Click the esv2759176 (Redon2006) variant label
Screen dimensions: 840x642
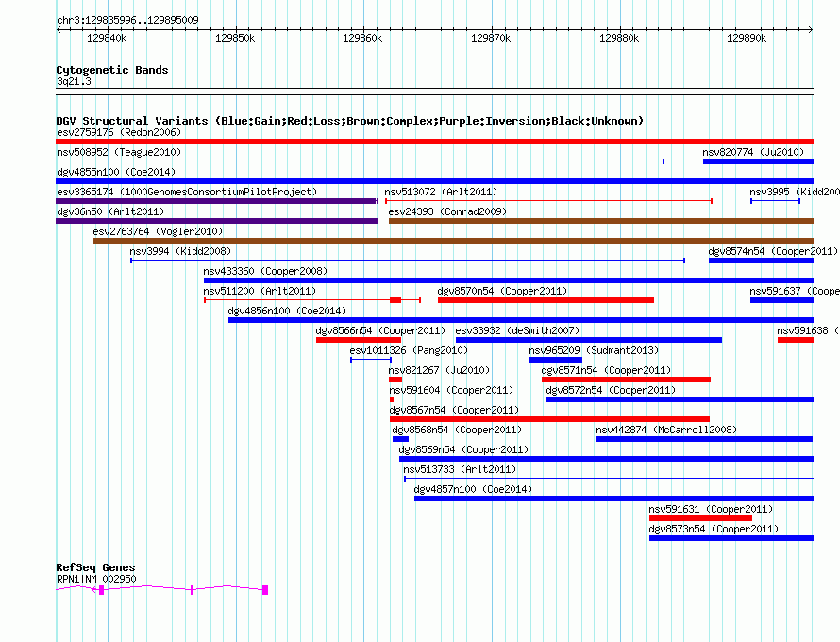pos(119,132)
